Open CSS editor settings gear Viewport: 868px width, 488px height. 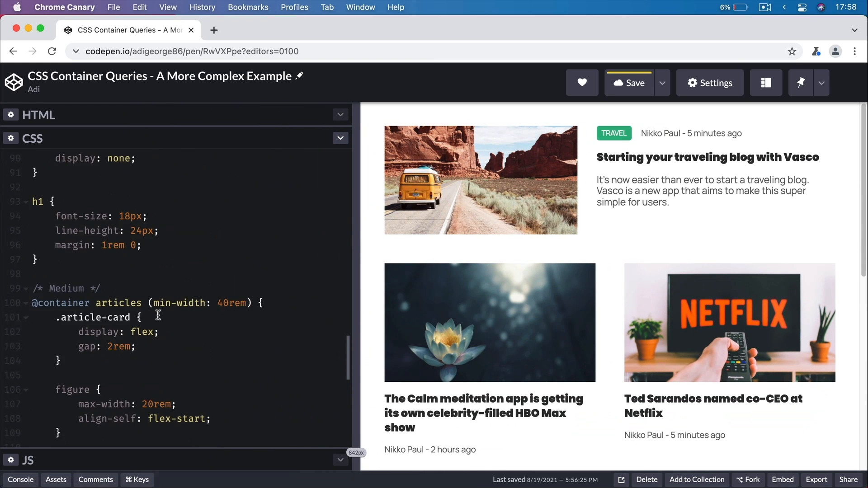pos(11,138)
